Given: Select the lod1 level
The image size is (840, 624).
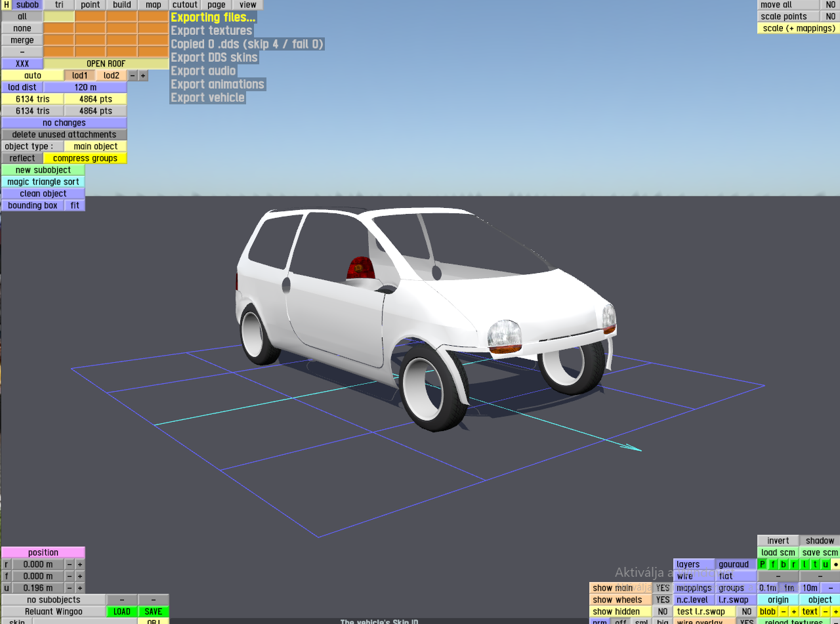Looking at the screenshot, I should pyautogui.click(x=80, y=75).
